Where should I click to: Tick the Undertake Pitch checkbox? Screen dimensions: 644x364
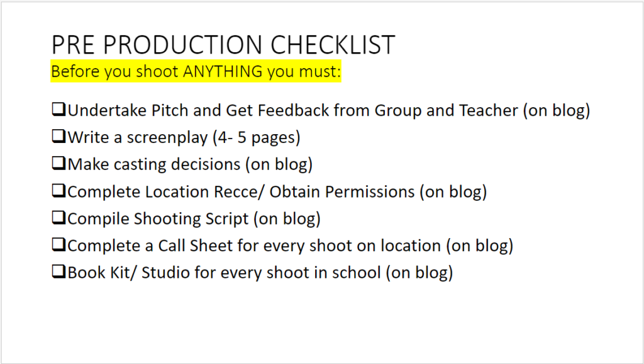click(x=58, y=110)
